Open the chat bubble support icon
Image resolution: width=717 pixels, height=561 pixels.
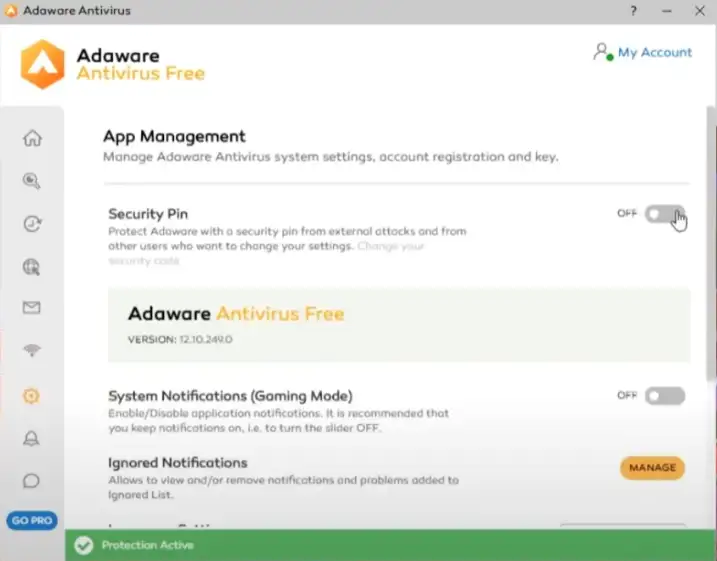[32, 481]
